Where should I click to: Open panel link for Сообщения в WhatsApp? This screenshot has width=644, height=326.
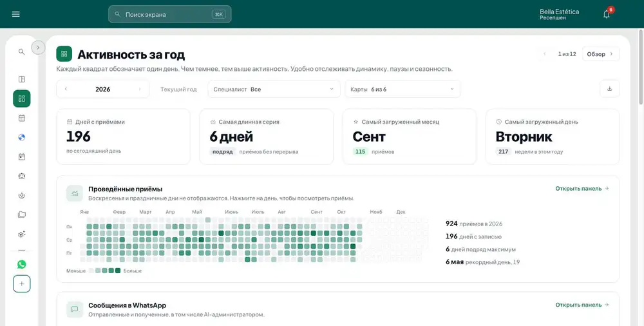(582, 305)
